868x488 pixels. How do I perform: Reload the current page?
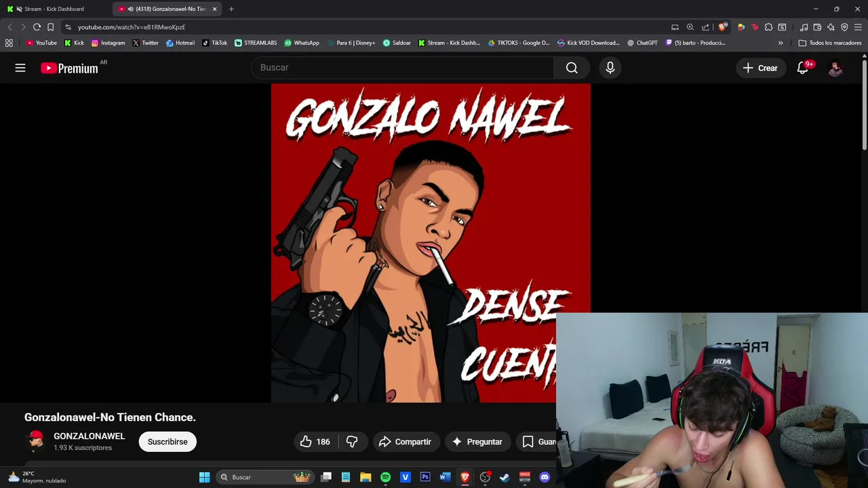coord(37,27)
